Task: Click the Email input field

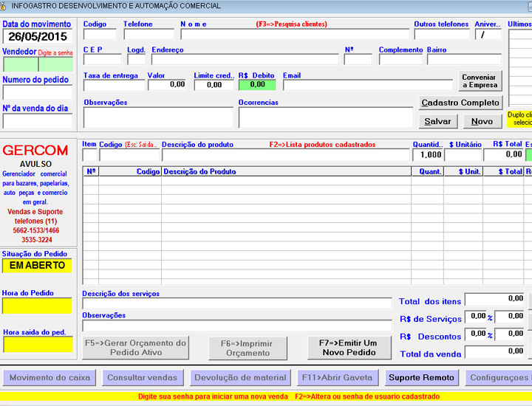Action: tap(368, 85)
